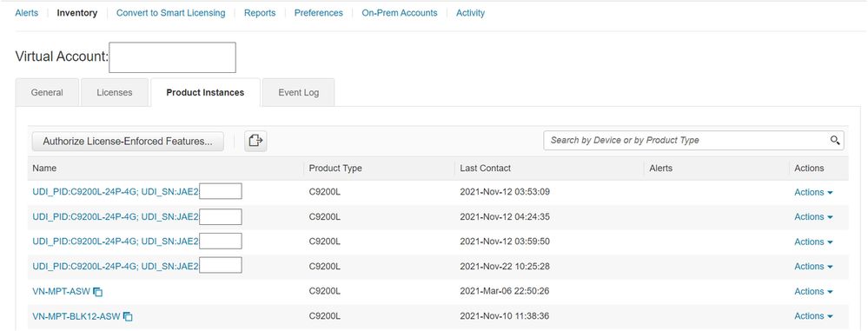Screen dimensions: 868x331
Task: Go to the Alerts menu
Action: pos(27,13)
